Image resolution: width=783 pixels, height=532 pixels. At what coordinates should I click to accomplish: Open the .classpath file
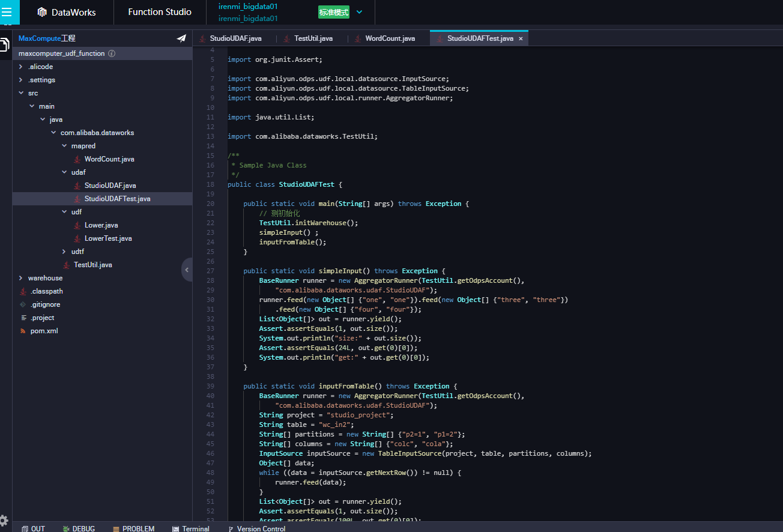[46, 291]
